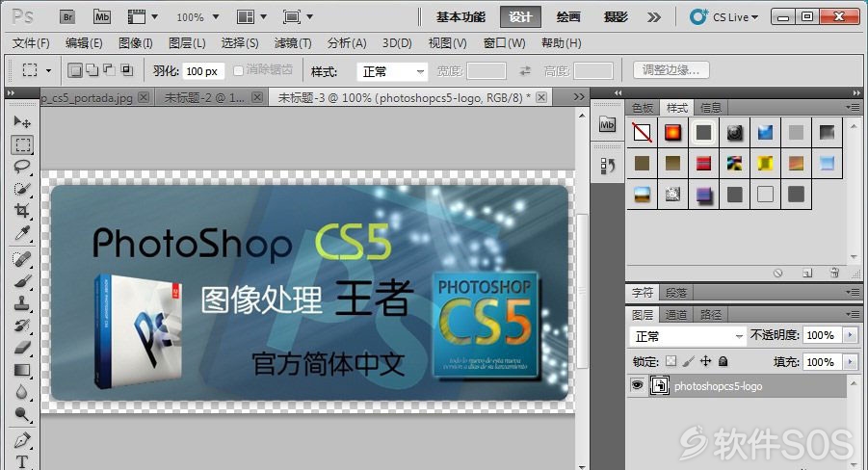868x470 pixels.
Task: Open the Style dropdown showing 正常
Action: click(x=392, y=71)
